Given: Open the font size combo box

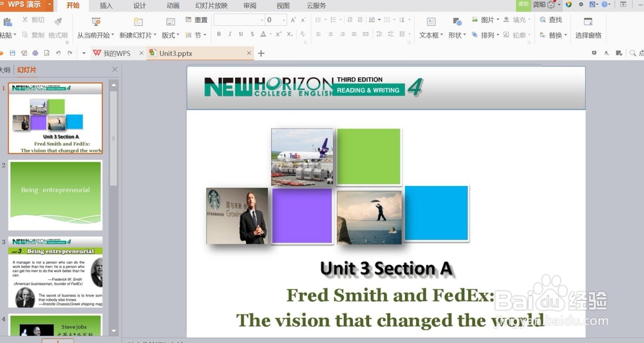Looking at the screenshot, I should point(276,20).
